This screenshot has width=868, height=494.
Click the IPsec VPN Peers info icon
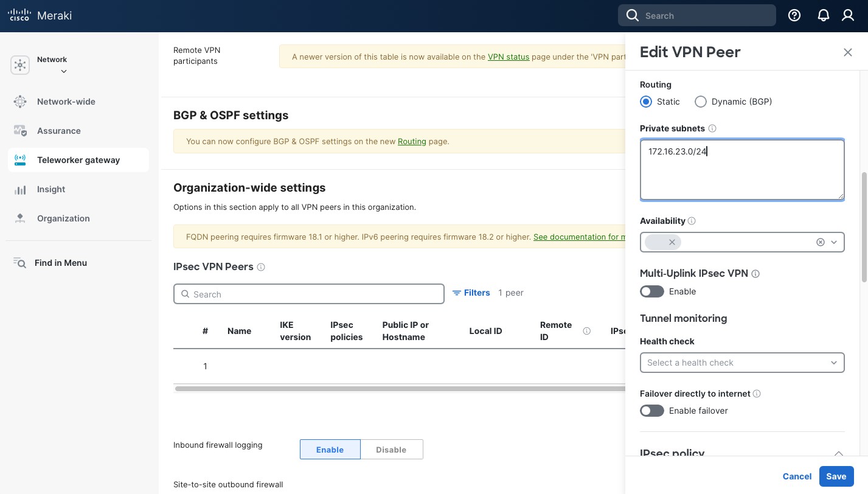pos(261,267)
